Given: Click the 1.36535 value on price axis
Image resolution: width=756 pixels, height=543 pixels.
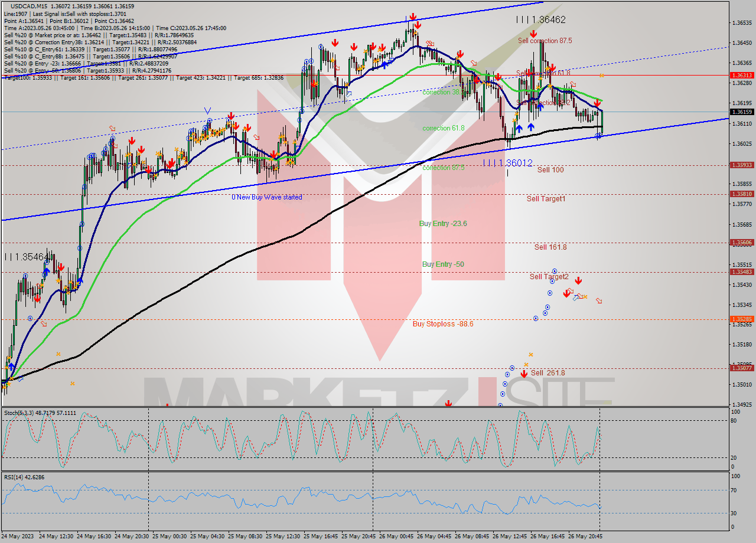Looking at the screenshot, I should (741, 23).
